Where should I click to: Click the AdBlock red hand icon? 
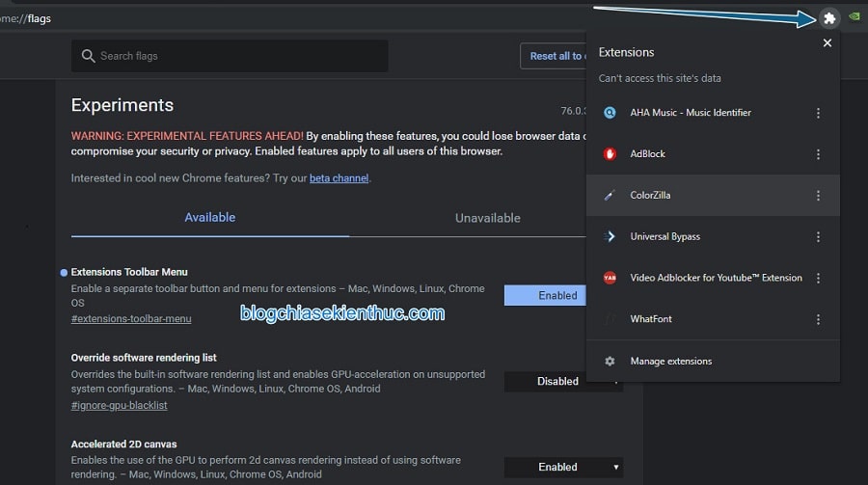click(610, 154)
